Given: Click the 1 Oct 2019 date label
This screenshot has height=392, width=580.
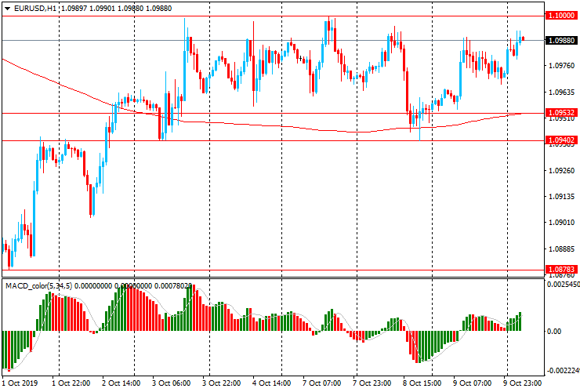Looking at the screenshot, I should coord(21,383).
